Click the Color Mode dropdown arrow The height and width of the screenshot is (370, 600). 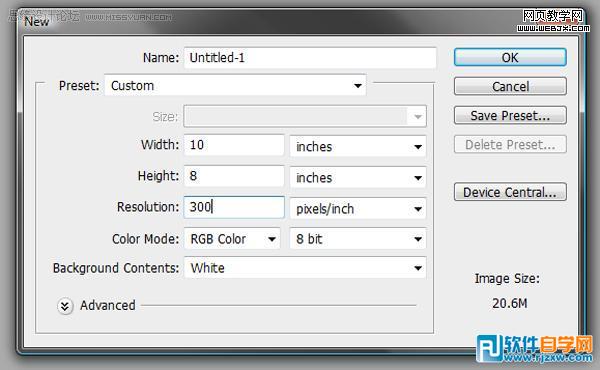272,239
